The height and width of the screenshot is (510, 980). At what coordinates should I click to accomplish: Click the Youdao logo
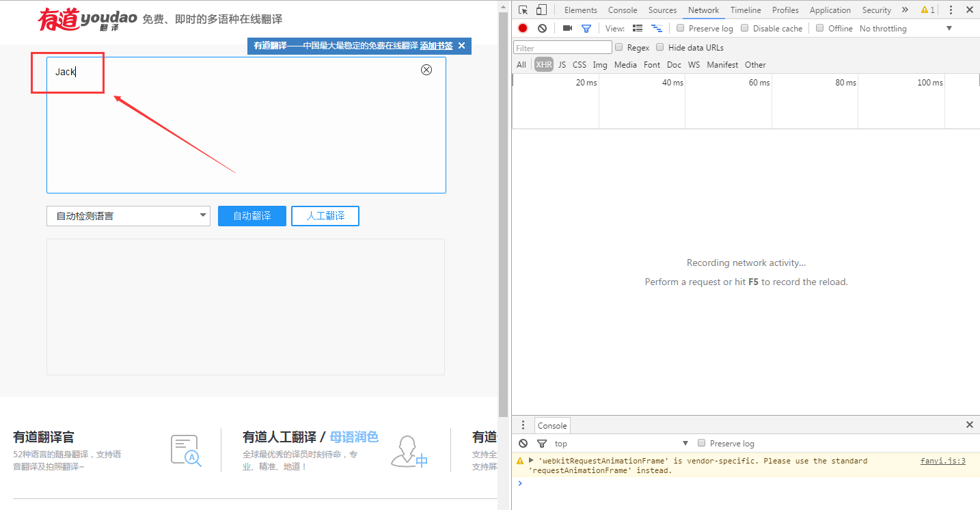[87, 20]
